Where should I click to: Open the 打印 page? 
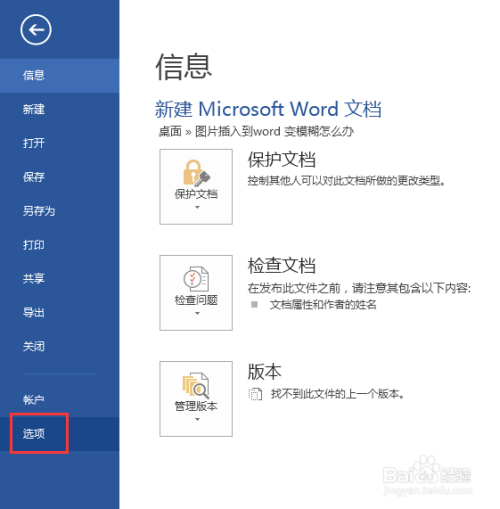[x=60, y=245]
